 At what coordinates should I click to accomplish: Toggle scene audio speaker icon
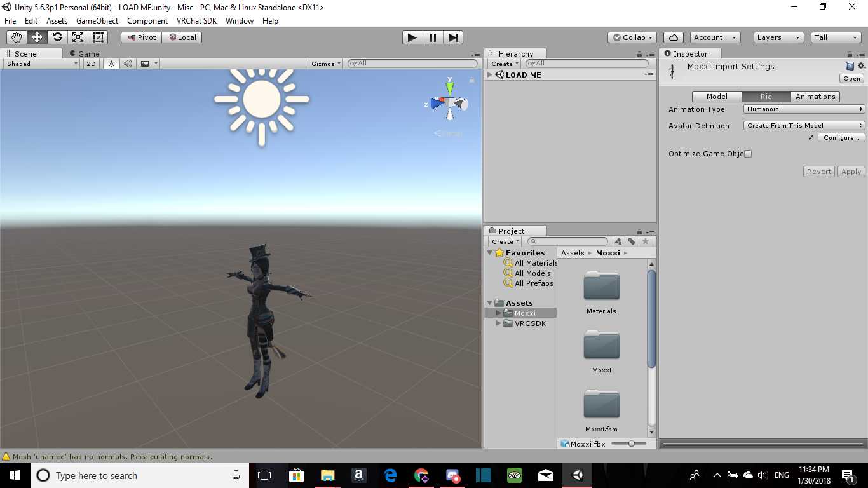128,64
